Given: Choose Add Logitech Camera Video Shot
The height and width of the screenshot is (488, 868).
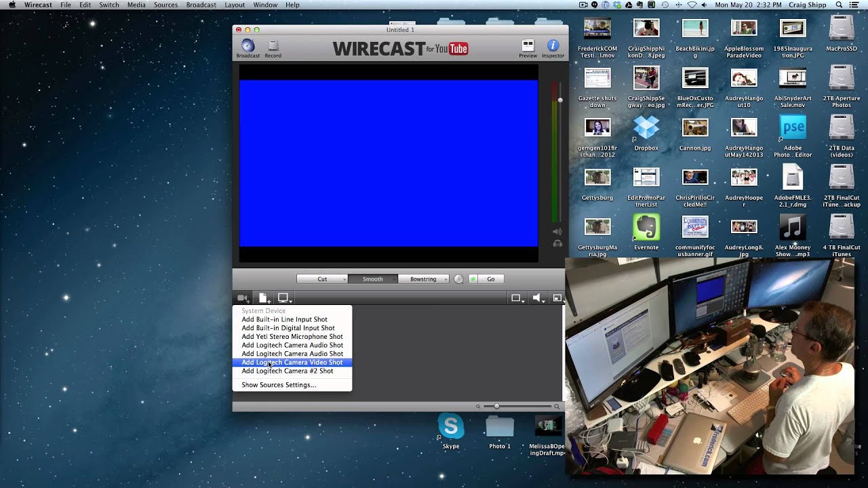Looking at the screenshot, I should (292, 363).
